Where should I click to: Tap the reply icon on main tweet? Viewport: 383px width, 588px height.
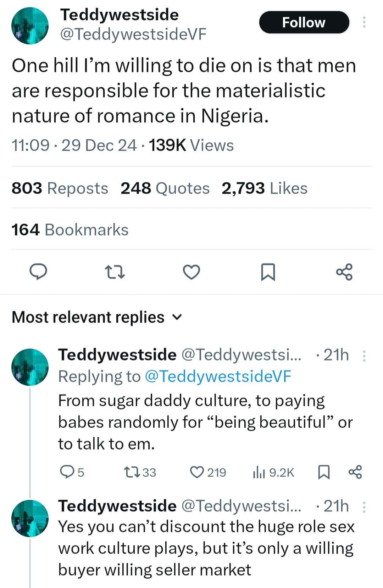38,273
